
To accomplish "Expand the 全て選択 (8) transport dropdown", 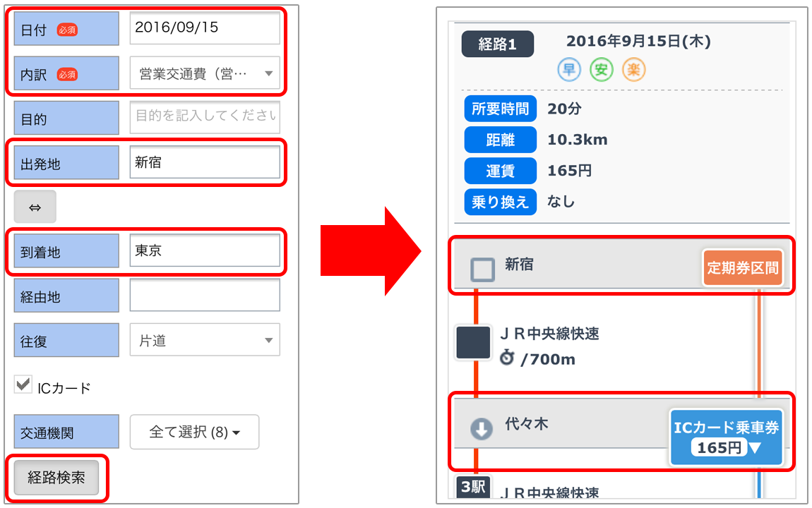I will click(194, 431).
